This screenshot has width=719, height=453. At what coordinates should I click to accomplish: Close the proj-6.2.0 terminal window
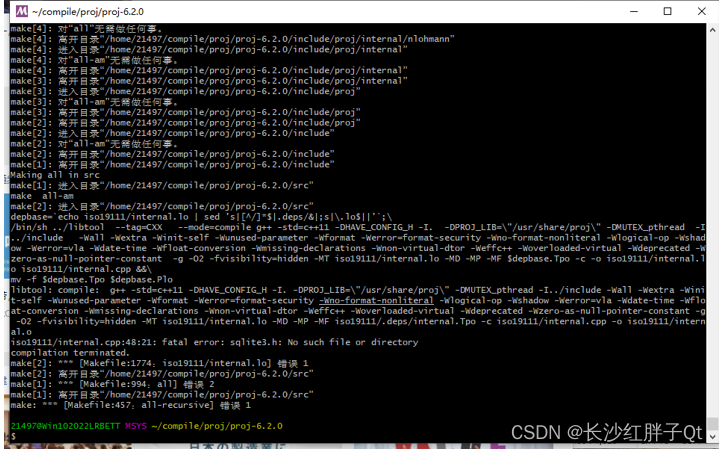point(702,11)
